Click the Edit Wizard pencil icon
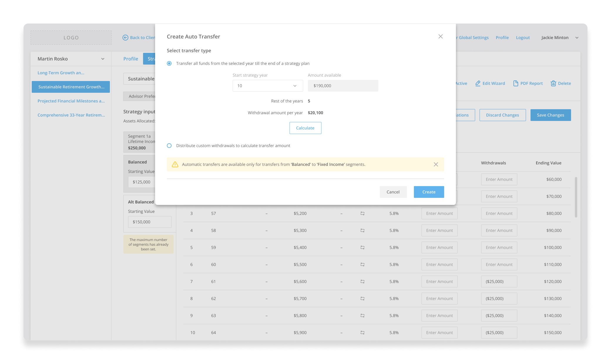611x364 pixels. tap(478, 83)
